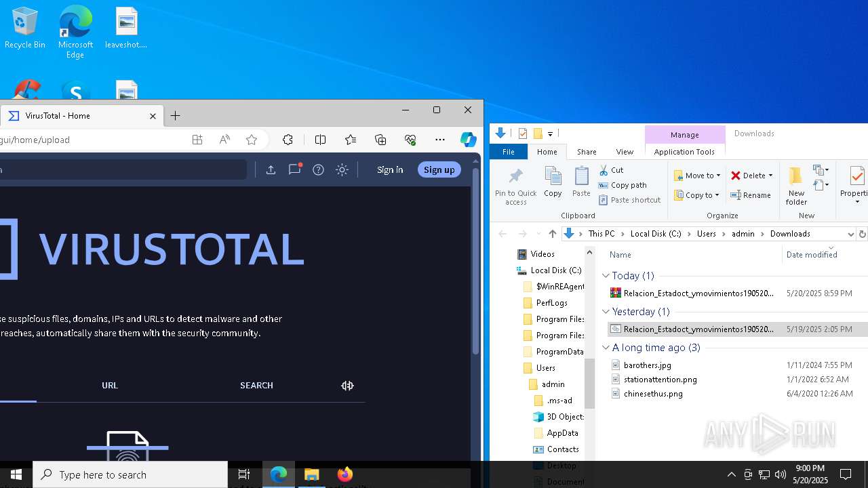Click the Properties quick access toolbar checkmark icon
Image resolution: width=868 pixels, height=488 pixels.
click(x=522, y=134)
